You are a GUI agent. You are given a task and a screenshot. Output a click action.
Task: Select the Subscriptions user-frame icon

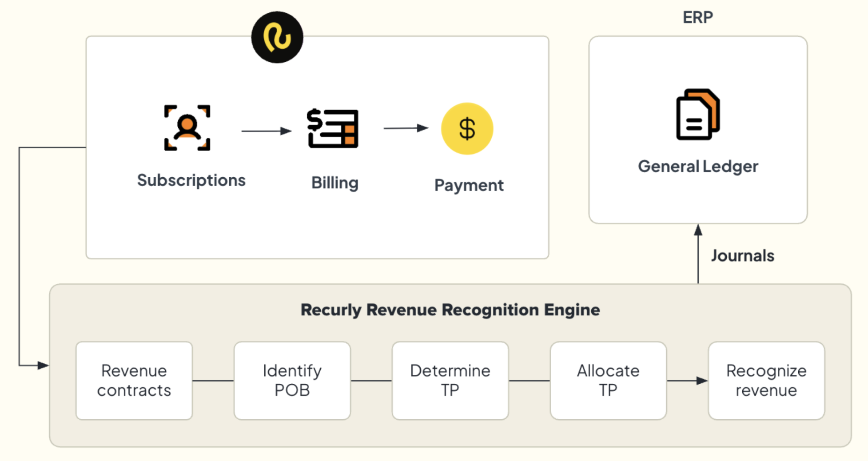tap(187, 128)
